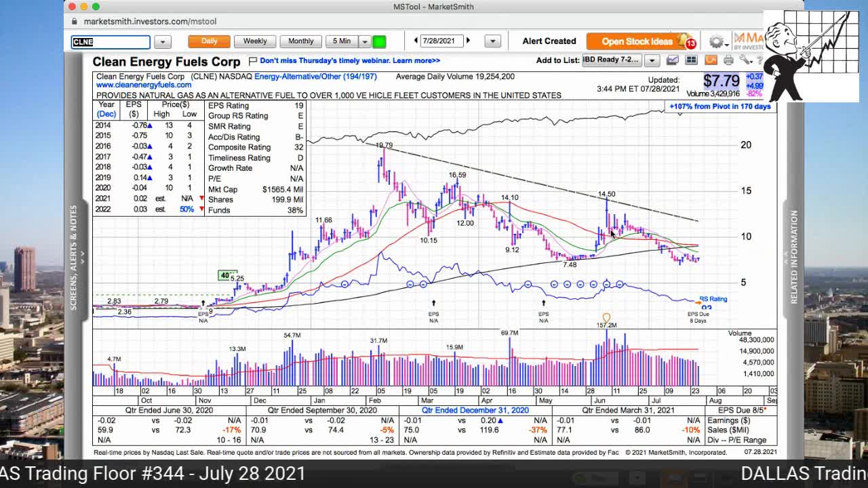Select the Weekly chart period
Screen dimensions: 868x488
coord(255,41)
